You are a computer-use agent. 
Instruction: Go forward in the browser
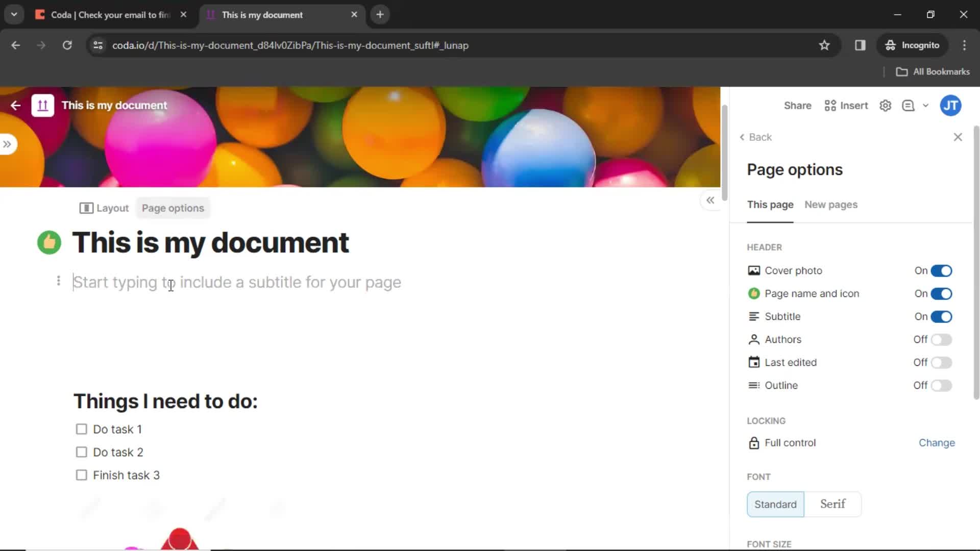click(41, 45)
